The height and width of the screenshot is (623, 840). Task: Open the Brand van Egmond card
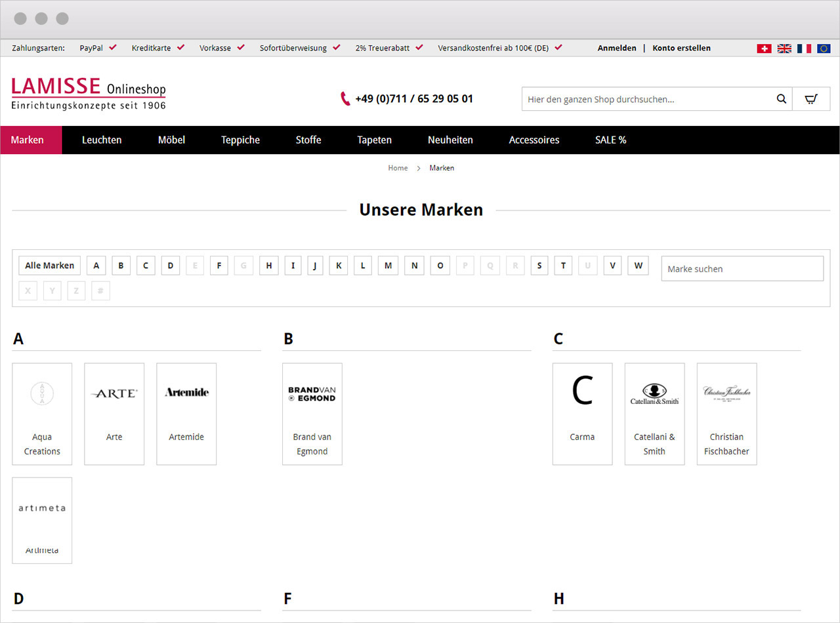click(x=312, y=414)
